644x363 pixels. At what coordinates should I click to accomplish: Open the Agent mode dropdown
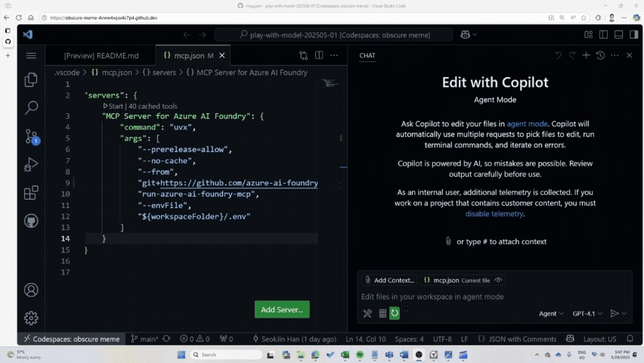[x=551, y=313]
